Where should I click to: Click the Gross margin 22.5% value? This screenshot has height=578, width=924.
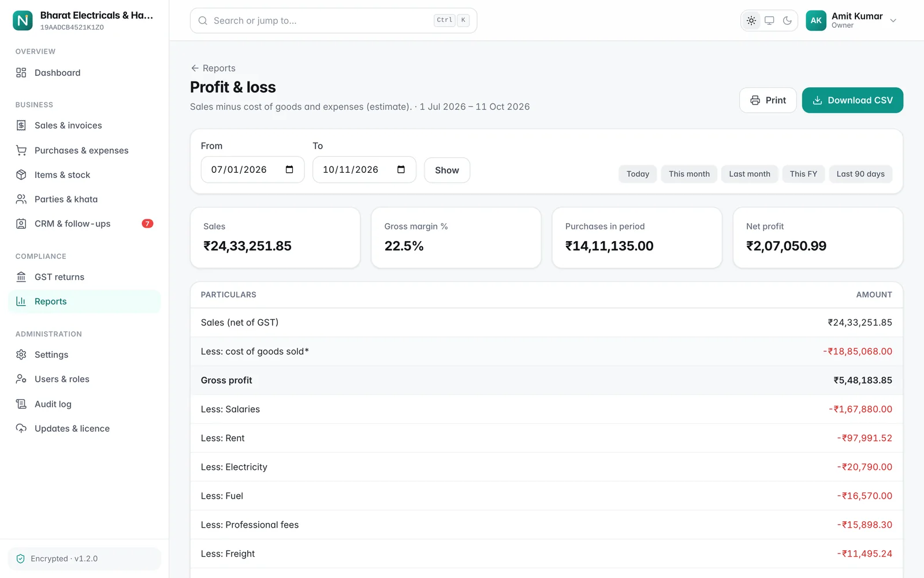(404, 246)
